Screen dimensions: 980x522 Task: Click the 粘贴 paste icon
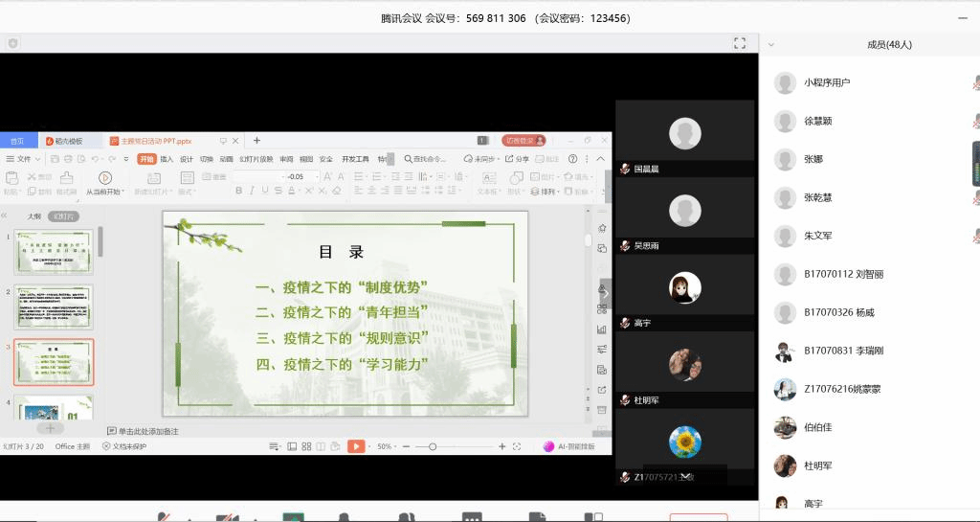[x=11, y=178]
